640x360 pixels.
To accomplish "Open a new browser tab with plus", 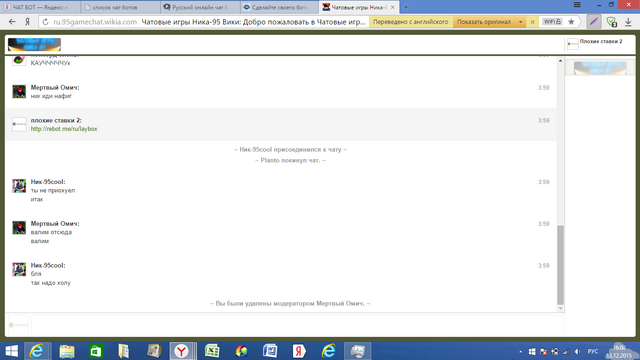I will coord(406,7).
